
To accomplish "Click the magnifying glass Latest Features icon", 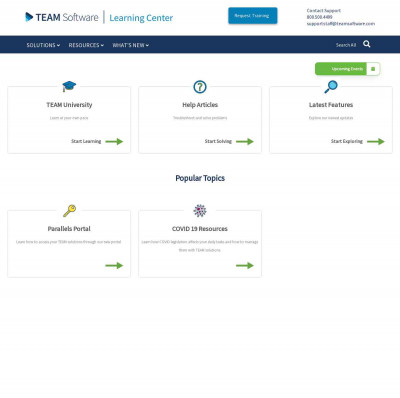I will click(x=331, y=87).
